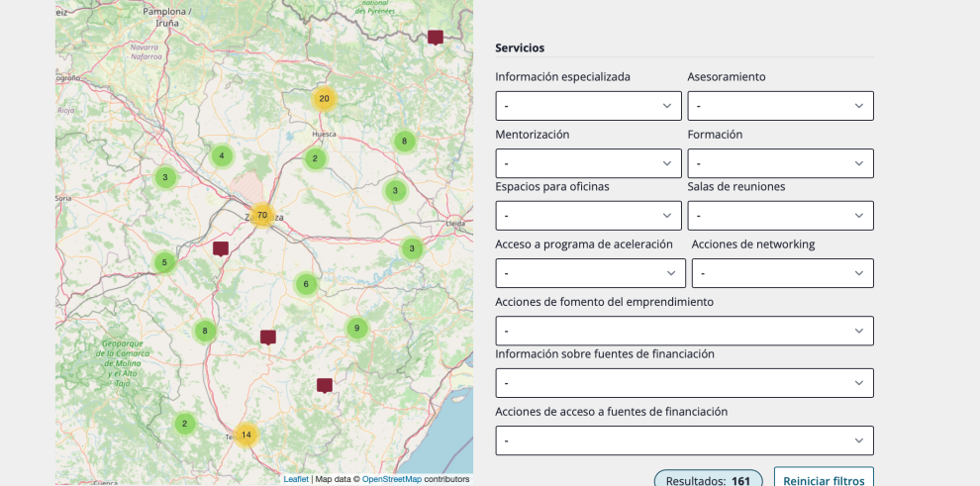Follow the OpenStreetMap attribution link
The image size is (980, 486).
click(x=392, y=479)
